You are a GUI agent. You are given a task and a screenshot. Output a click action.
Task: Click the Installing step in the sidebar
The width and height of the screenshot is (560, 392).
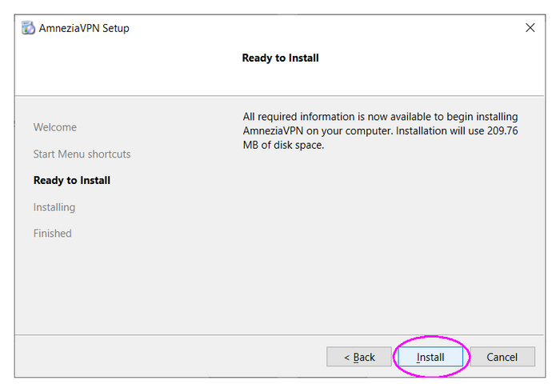coord(54,207)
